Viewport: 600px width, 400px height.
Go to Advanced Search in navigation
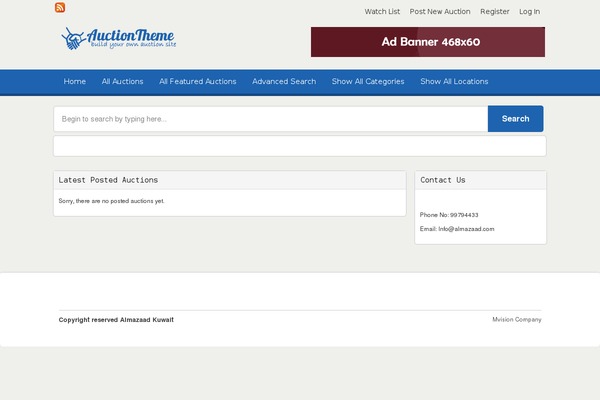coord(284,81)
